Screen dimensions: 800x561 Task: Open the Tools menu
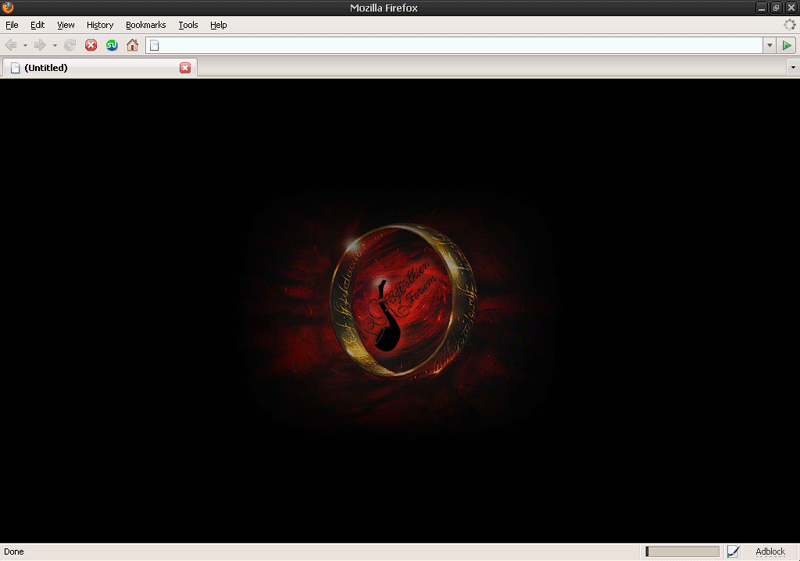click(x=188, y=25)
